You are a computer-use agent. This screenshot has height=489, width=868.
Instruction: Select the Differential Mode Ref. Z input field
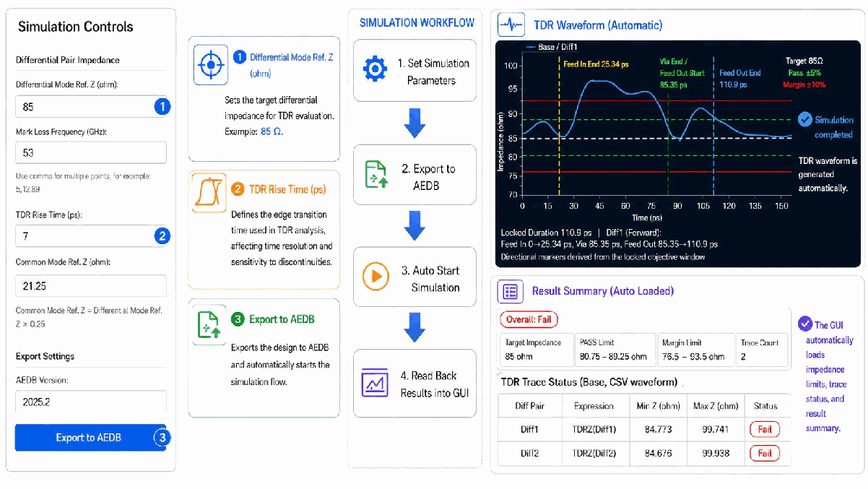pos(91,107)
